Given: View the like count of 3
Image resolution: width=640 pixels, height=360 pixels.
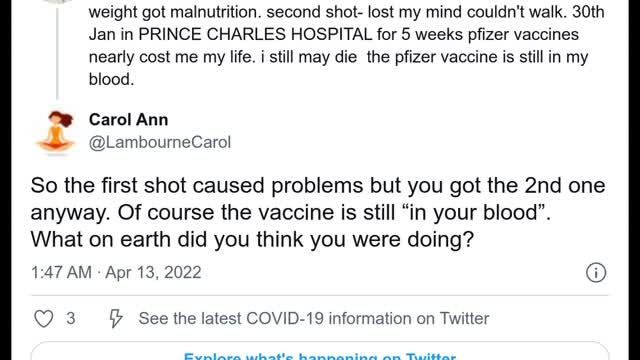Looking at the screenshot, I should [x=71, y=318].
